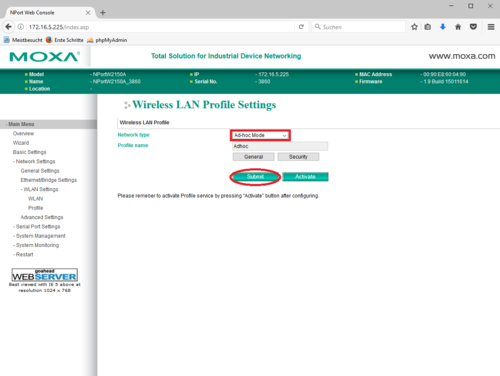Open Advanced Settings menu item
Screen dimensions: 500x376
tap(42, 217)
